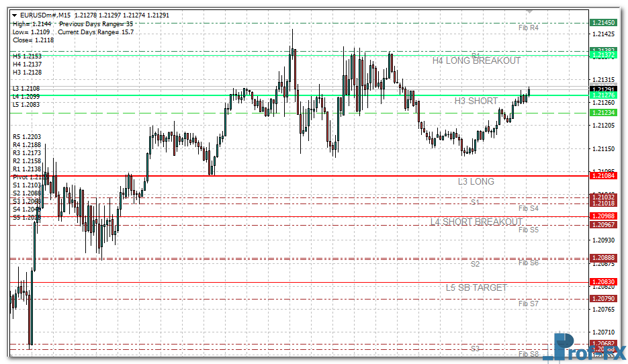This screenshot has width=628, height=364.
Task: Click the L5 SB TARGET label
Action: (476, 287)
